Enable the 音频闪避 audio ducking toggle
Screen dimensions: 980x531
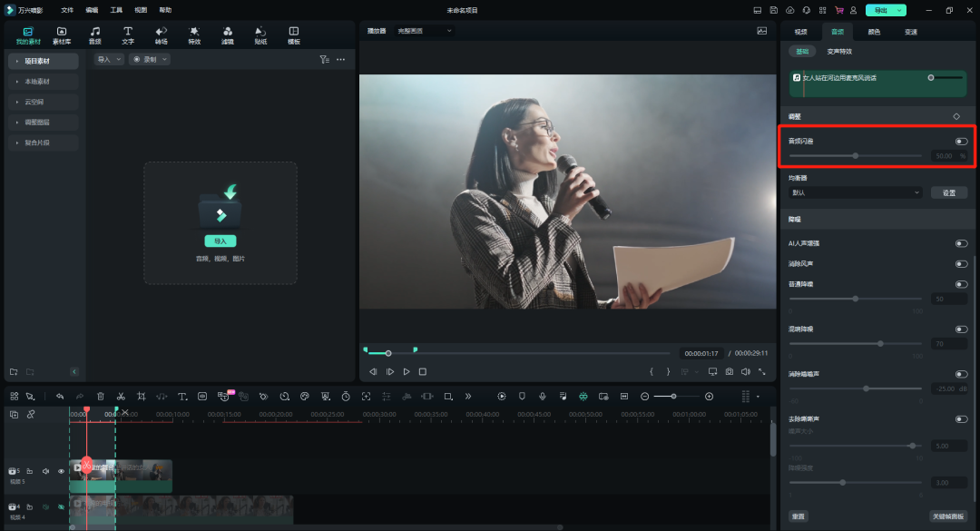[x=961, y=142]
